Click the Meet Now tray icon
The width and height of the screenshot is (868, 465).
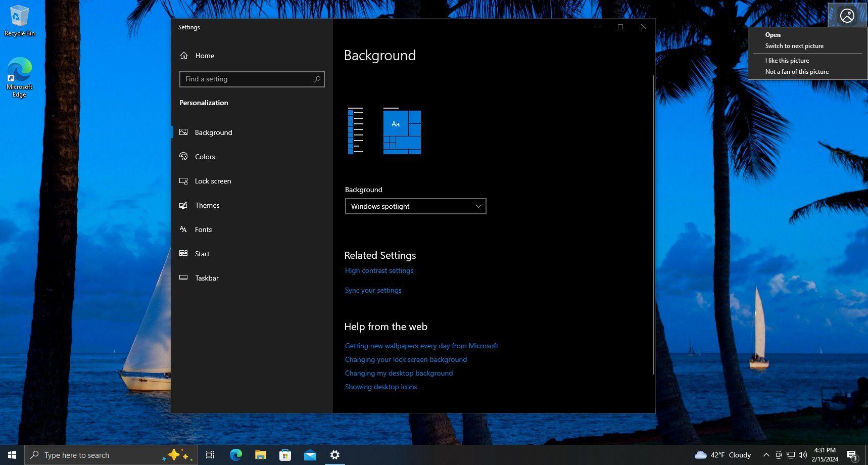tap(779, 455)
